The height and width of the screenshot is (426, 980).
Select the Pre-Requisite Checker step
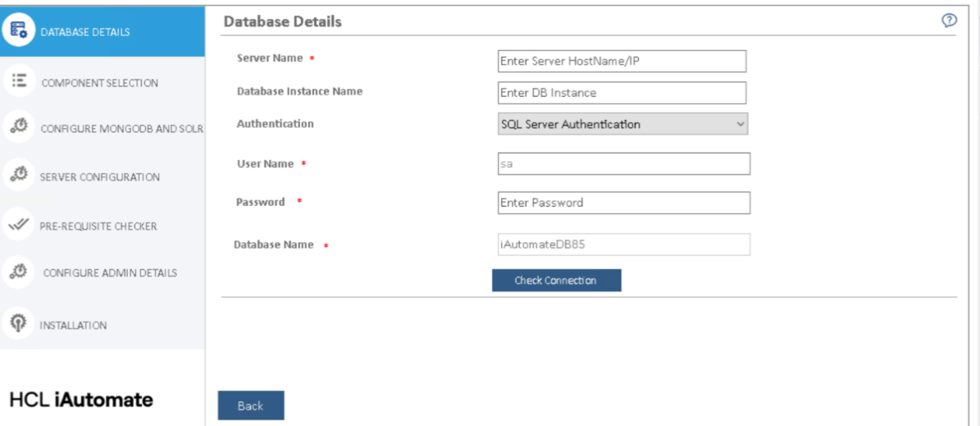[98, 226]
